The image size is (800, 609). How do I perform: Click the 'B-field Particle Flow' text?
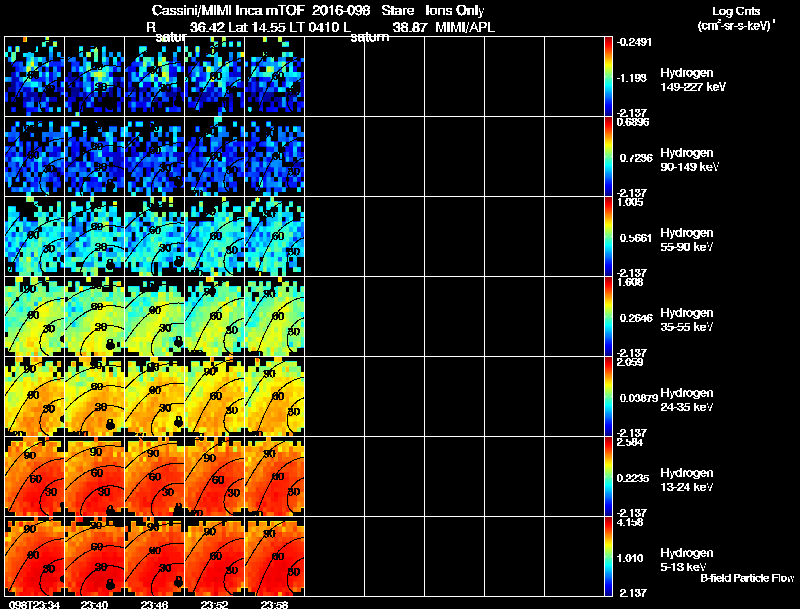(x=747, y=578)
